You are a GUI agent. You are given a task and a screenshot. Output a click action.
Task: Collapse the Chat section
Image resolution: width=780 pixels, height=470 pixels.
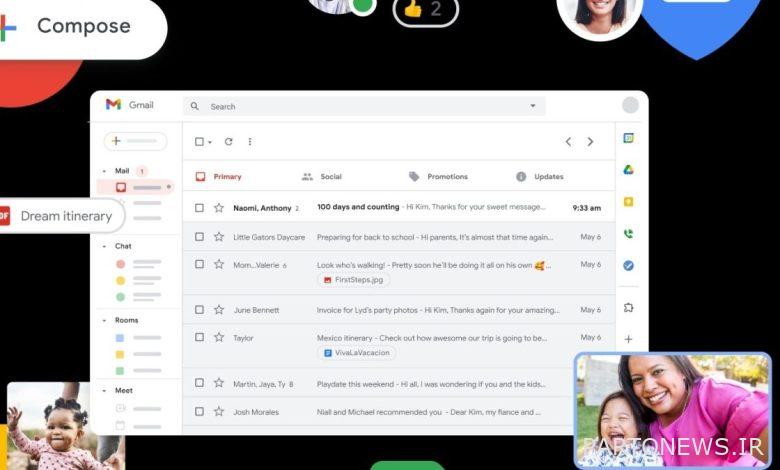coord(104,246)
